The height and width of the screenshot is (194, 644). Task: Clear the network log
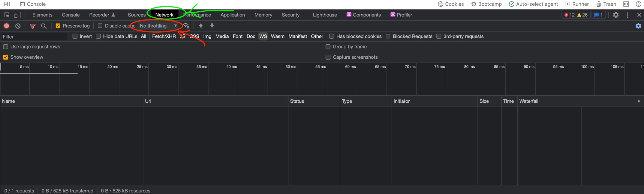pos(18,26)
